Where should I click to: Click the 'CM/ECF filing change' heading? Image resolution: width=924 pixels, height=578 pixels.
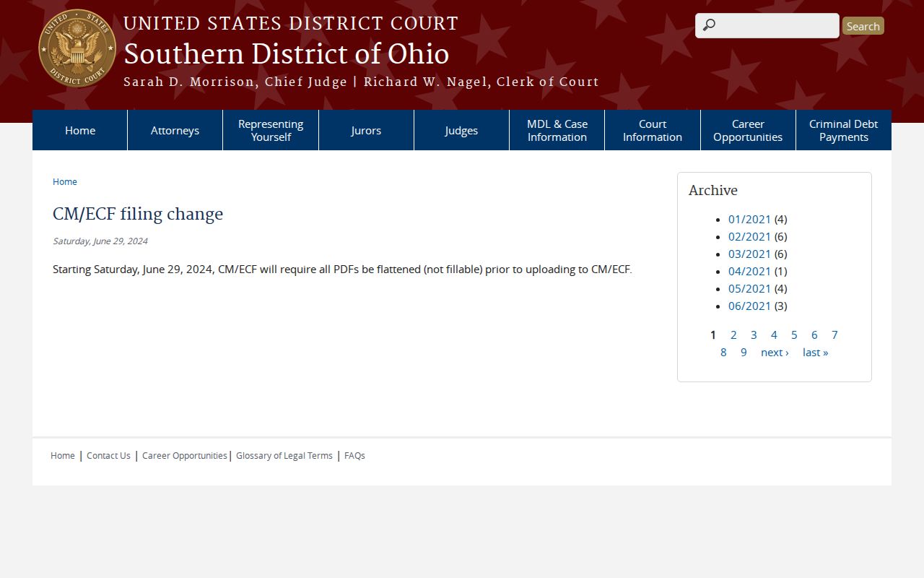pyautogui.click(x=138, y=214)
